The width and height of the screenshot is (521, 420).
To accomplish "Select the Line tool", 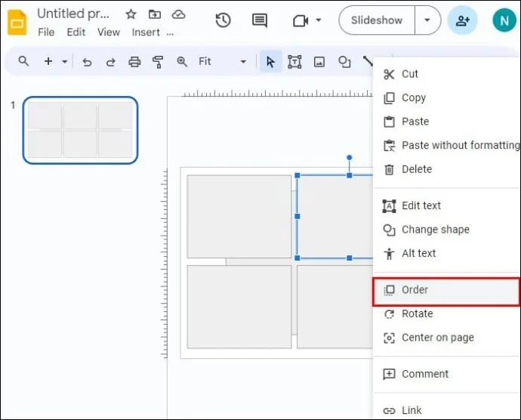I will tap(368, 61).
